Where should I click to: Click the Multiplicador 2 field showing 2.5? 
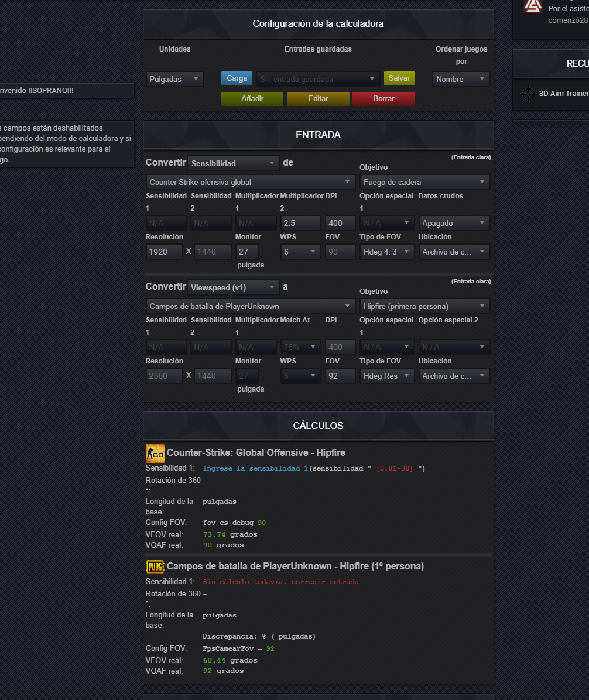300,223
